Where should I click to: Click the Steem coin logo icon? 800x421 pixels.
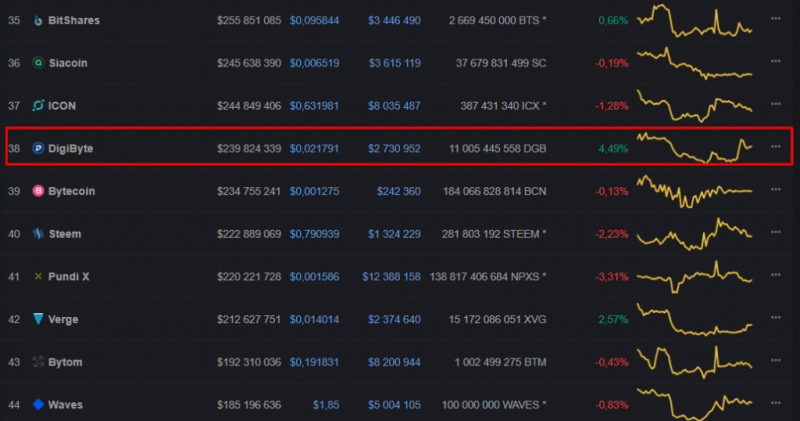pos(38,234)
